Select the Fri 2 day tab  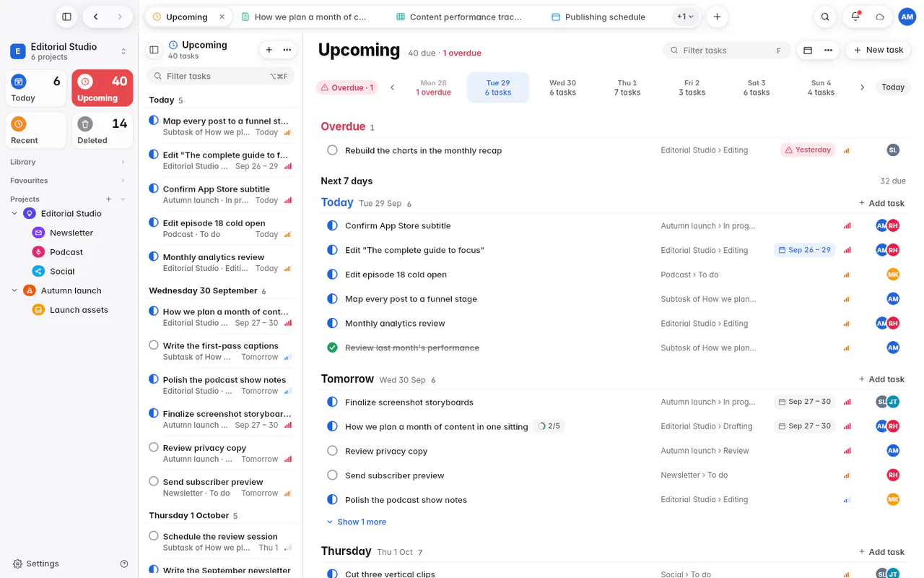pos(692,87)
